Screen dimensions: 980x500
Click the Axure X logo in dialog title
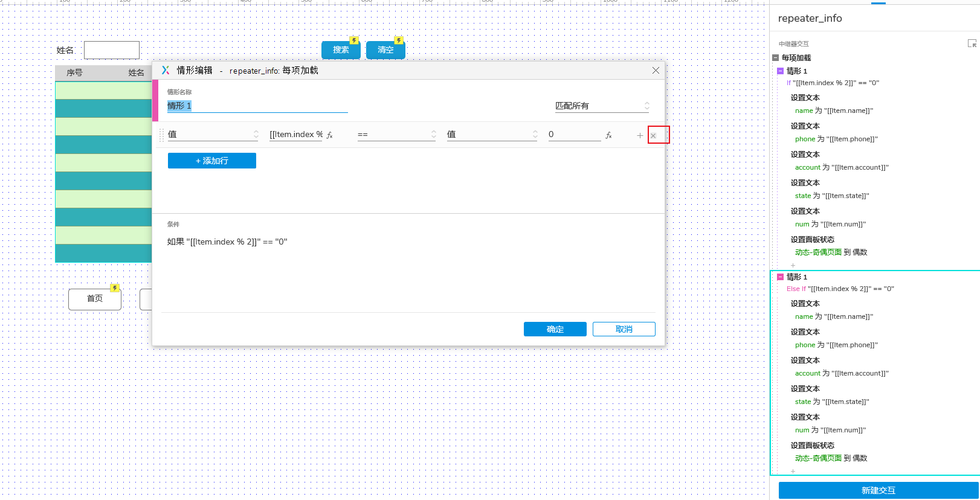tap(165, 70)
